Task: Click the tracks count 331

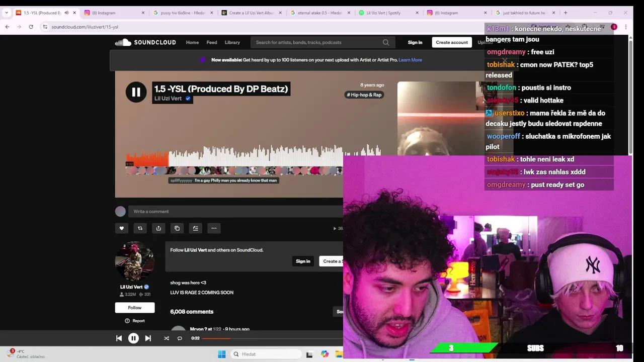Action: click(x=145, y=295)
